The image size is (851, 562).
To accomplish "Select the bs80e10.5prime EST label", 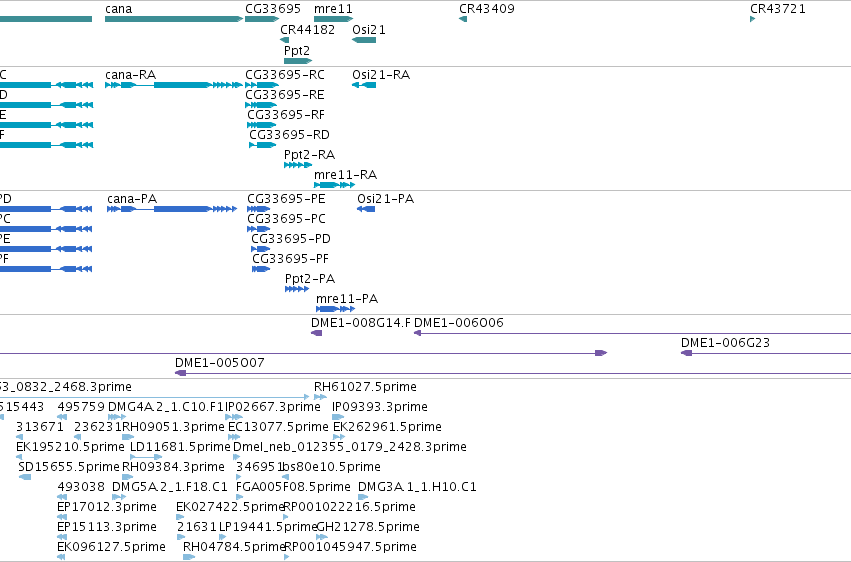I will tap(332, 467).
